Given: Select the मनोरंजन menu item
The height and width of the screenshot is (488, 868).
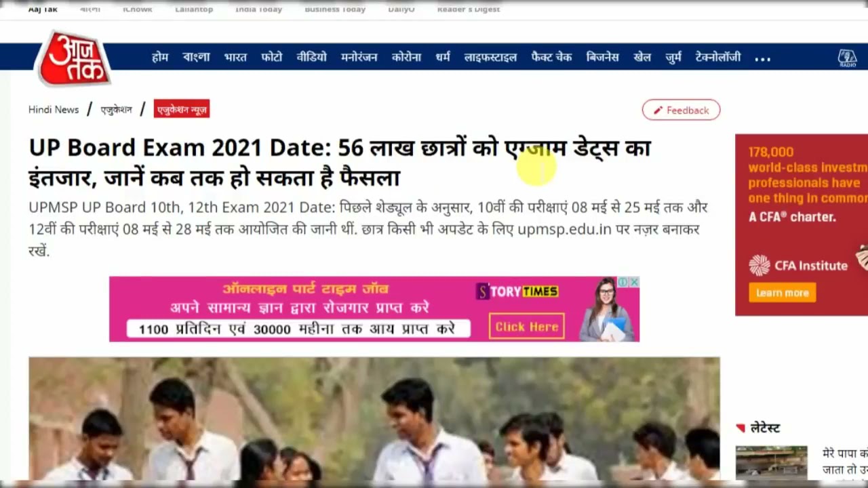Looking at the screenshot, I should click(359, 57).
